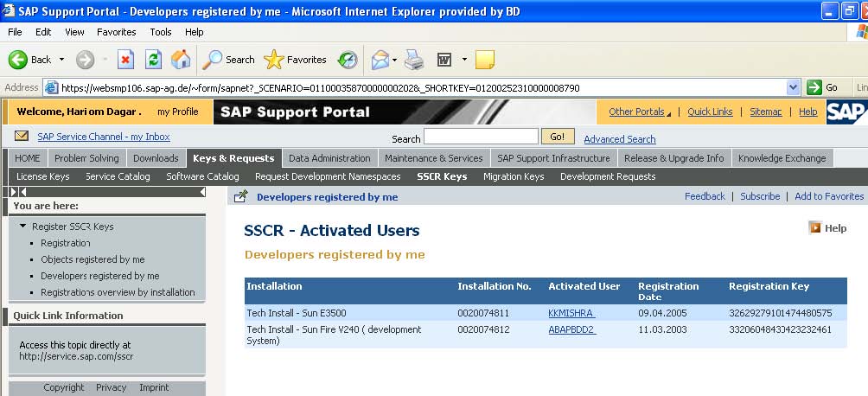Viewport: 868px width, 396px height.
Task: Open the History clock icon
Action: click(x=348, y=60)
